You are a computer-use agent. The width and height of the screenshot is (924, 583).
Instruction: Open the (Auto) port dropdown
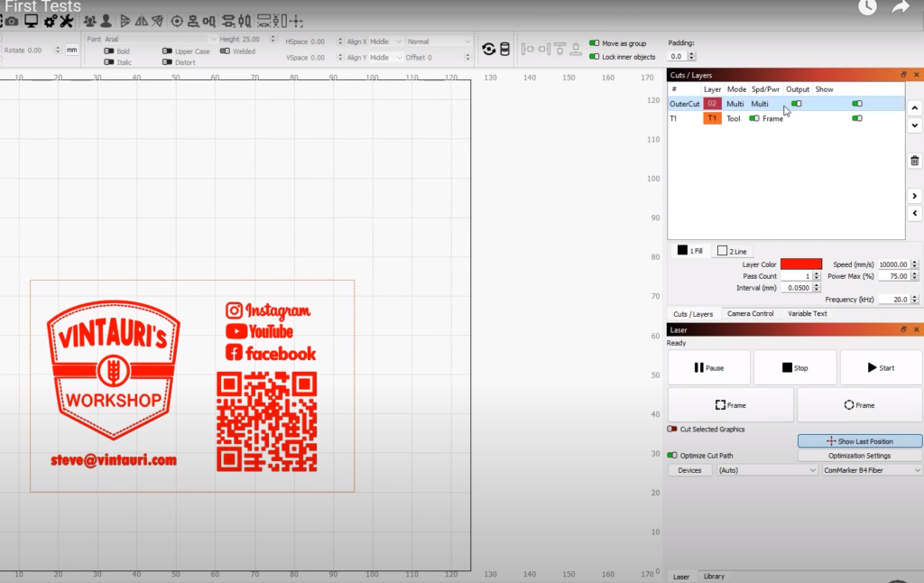pos(766,470)
